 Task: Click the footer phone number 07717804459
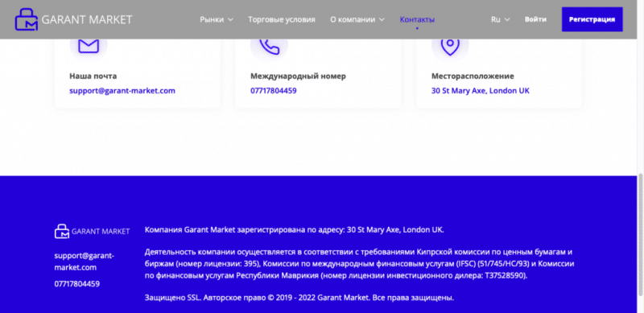coord(76,284)
